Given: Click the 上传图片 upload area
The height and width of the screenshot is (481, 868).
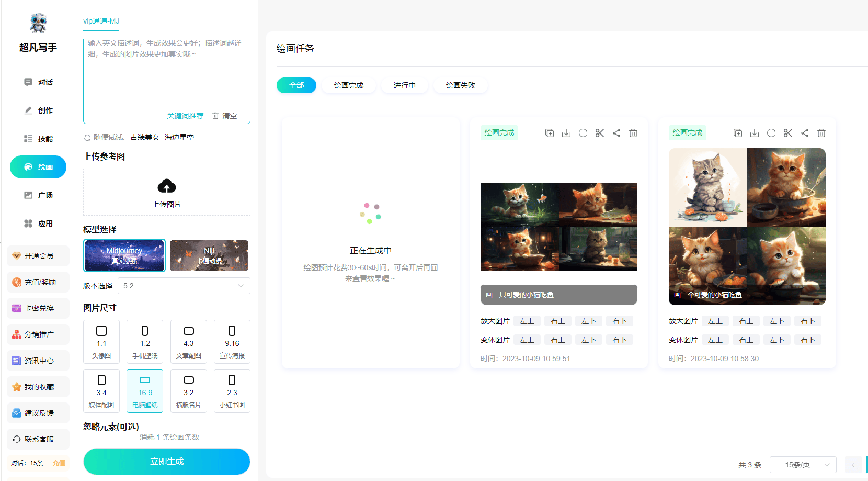Looking at the screenshot, I should coord(166,192).
